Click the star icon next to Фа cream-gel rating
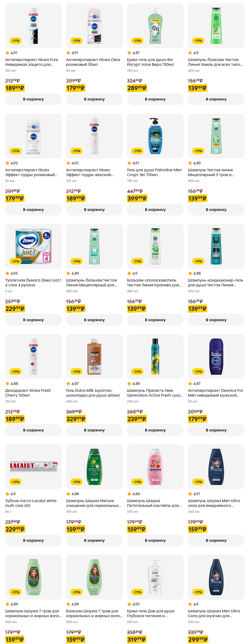The height and width of the screenshot is (644, 249). tap(129, 53)
